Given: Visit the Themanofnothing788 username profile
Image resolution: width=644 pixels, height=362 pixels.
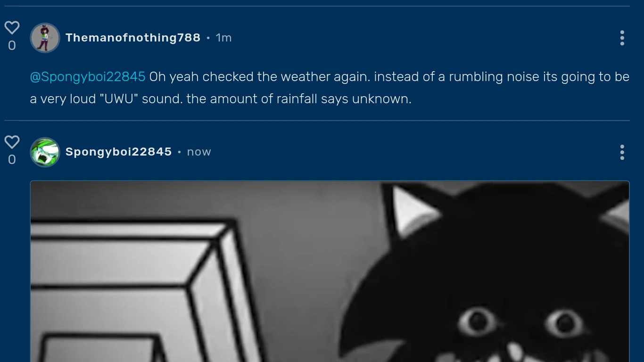Looking at the screenshot, I should point(133,38).
